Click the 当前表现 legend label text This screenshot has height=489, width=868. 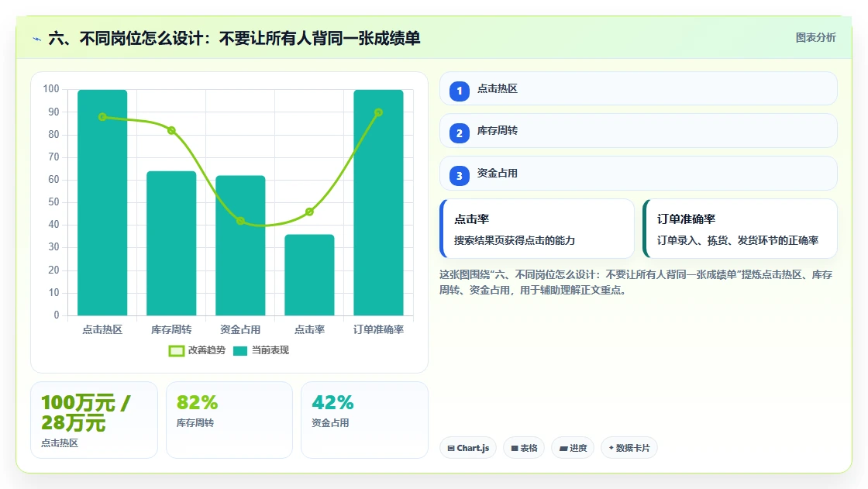tap(270, 350)
